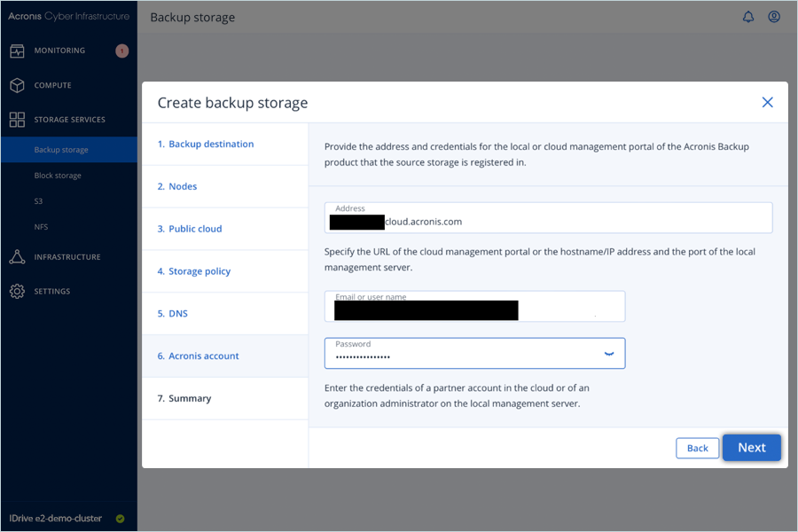Open the user account icon
The width and height of the screenshot is (798, 532).
(x=774, y=17)
